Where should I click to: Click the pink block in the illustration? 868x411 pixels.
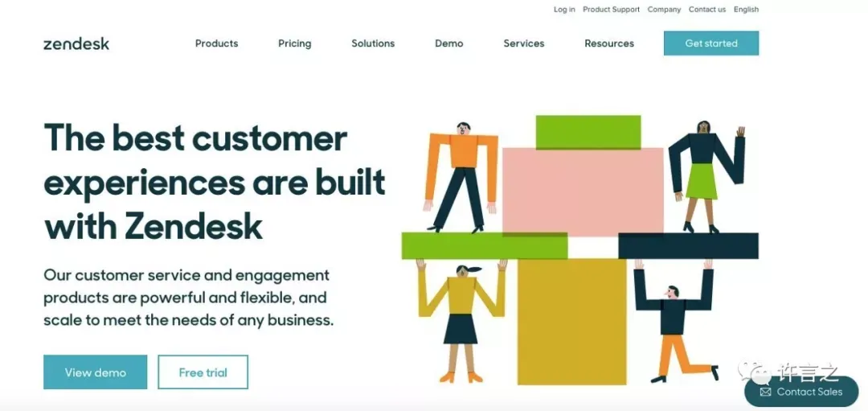point(583,193)
